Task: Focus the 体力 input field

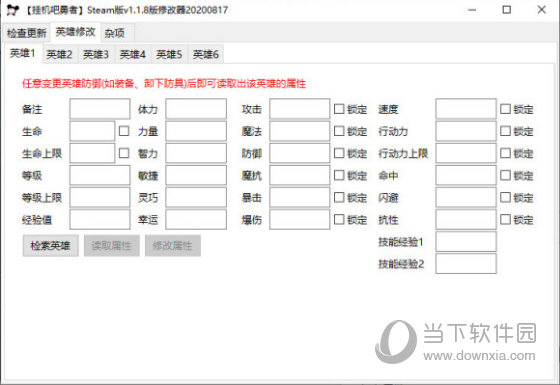Action: tap(196, 109)
